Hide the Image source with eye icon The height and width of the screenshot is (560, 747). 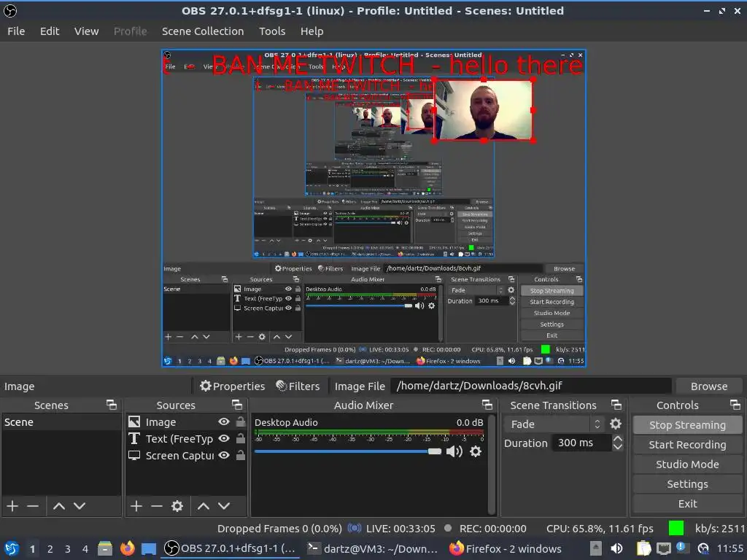tap(224, 422)
